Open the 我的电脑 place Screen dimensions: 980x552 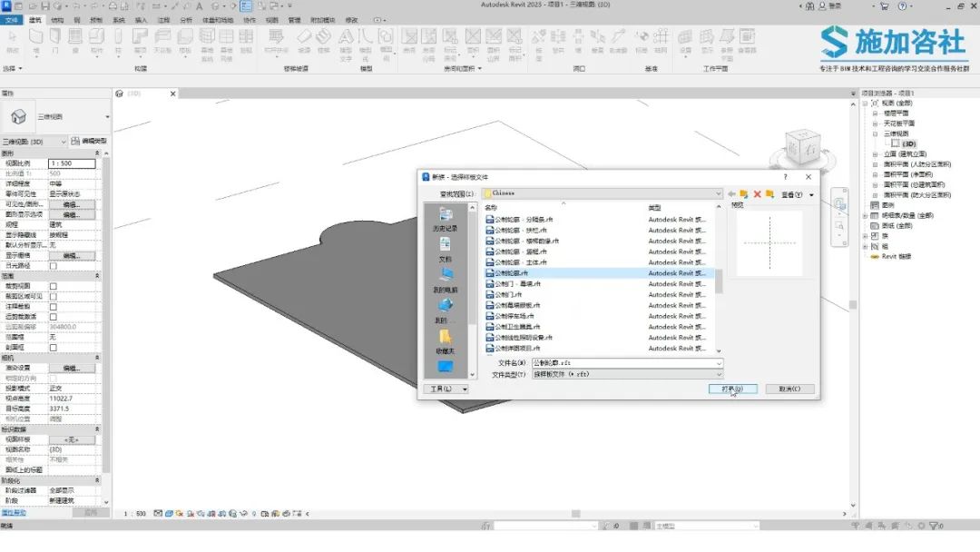click(x=445, y=281)
